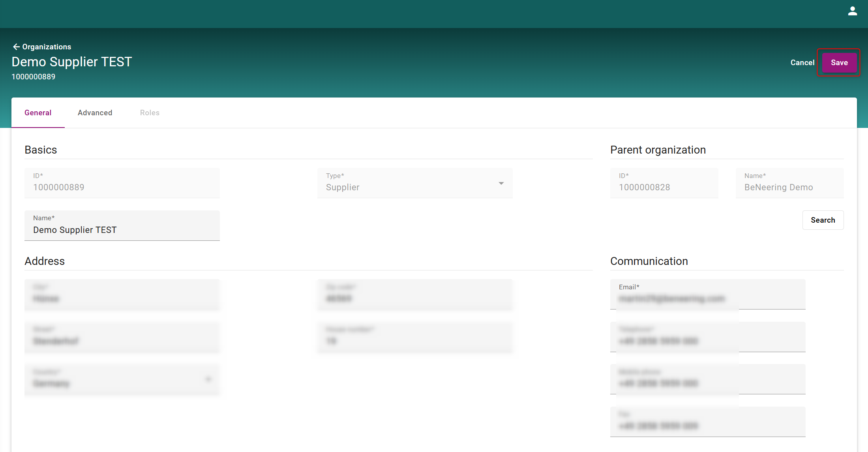Image resolution: width=868 pixels, height=452 pixels.
Task: Click the Email input field
Action: point(707,298)
